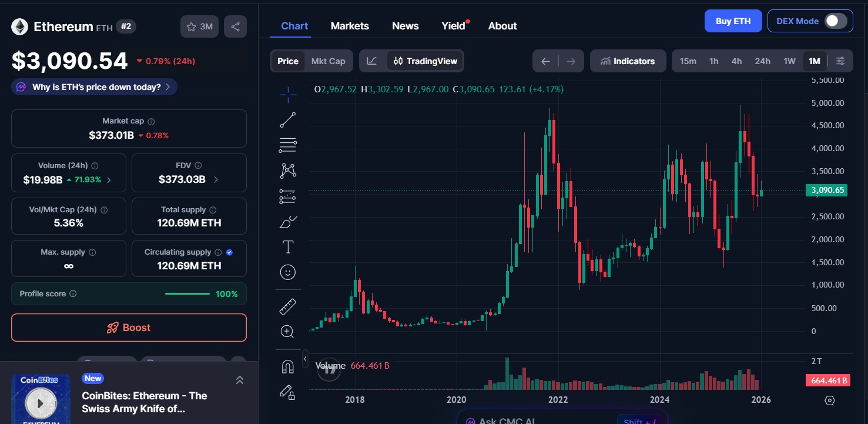Screen dimensions: 868x424
Task: Collapse the drawing toolbar with the side arrow
Action: coord(305,358)
